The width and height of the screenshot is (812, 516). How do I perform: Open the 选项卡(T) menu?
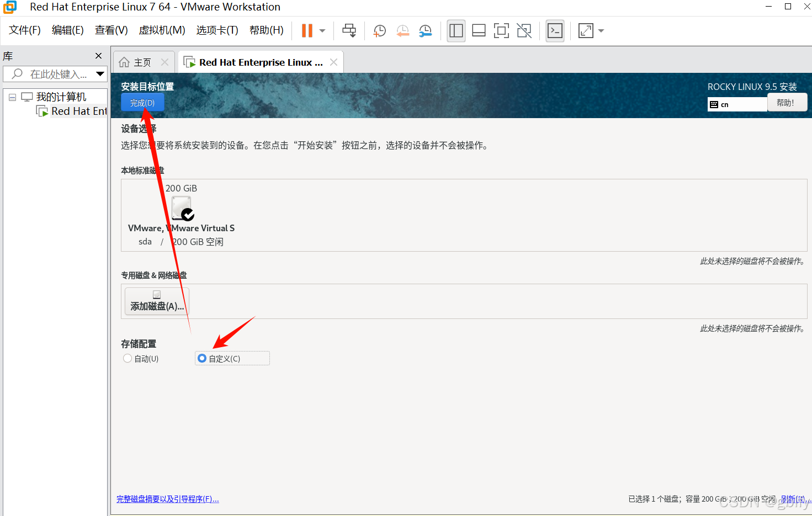(x=217, y=30)
